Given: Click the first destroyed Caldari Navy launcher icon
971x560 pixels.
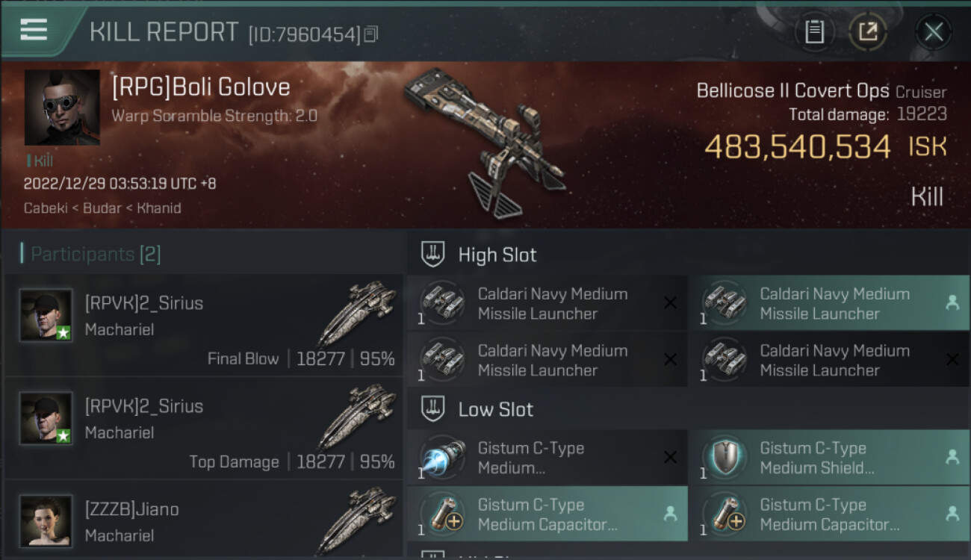Looking at the screenshot, I should point(442,303).
